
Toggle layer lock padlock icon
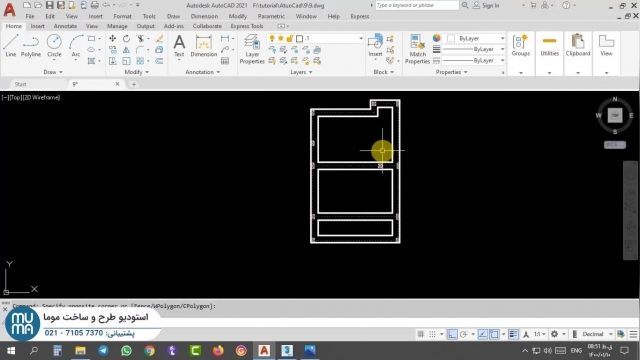tap(290, 38)
